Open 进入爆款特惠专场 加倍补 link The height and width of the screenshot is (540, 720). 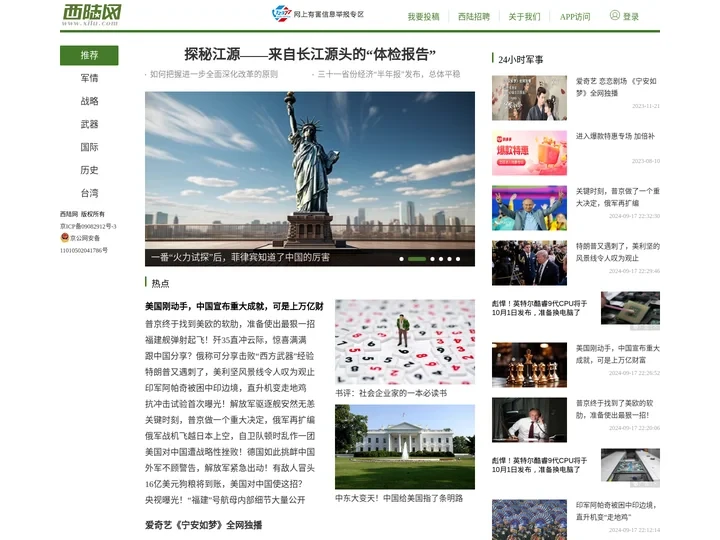click(x=615, y=136)
